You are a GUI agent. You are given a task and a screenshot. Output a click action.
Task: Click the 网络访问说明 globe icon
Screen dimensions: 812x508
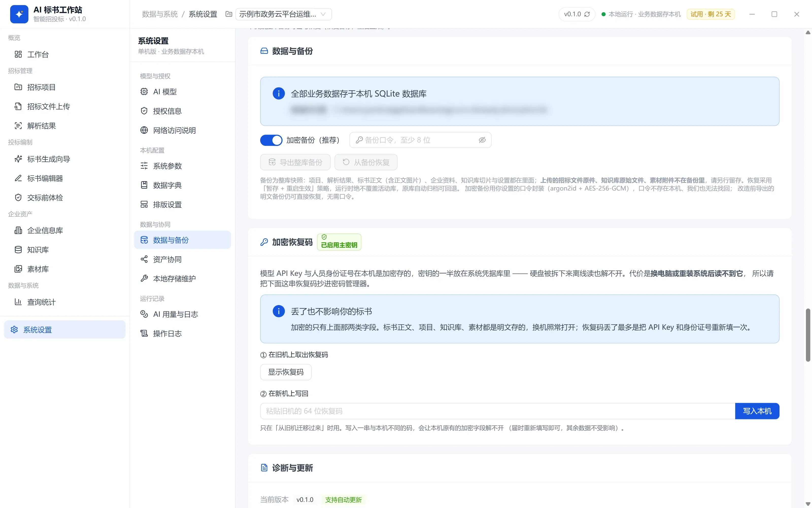point(144,130)
